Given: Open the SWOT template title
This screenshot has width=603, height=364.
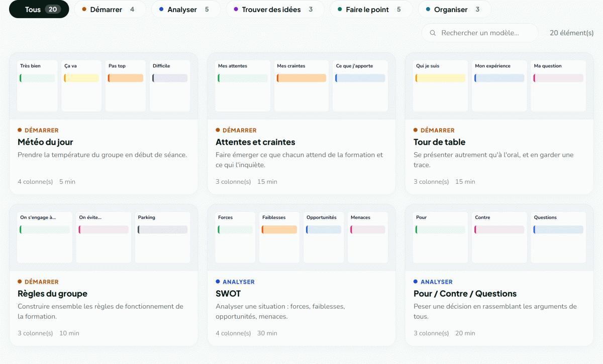Looking at the screenshot, I should pyautogui.click(x=228, y=294).
